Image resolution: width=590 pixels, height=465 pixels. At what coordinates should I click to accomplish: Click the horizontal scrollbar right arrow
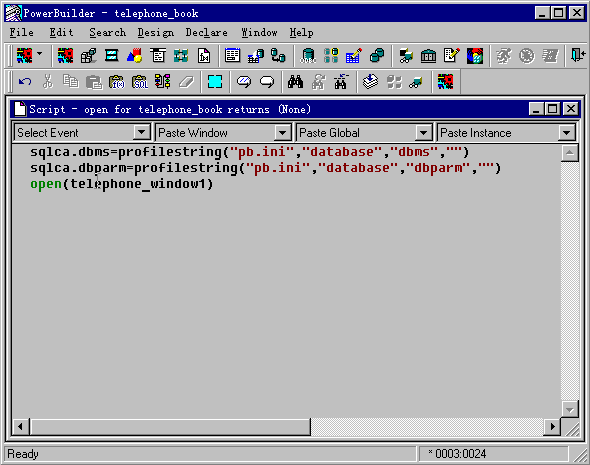pyautogui.click(x=552, y=427)
